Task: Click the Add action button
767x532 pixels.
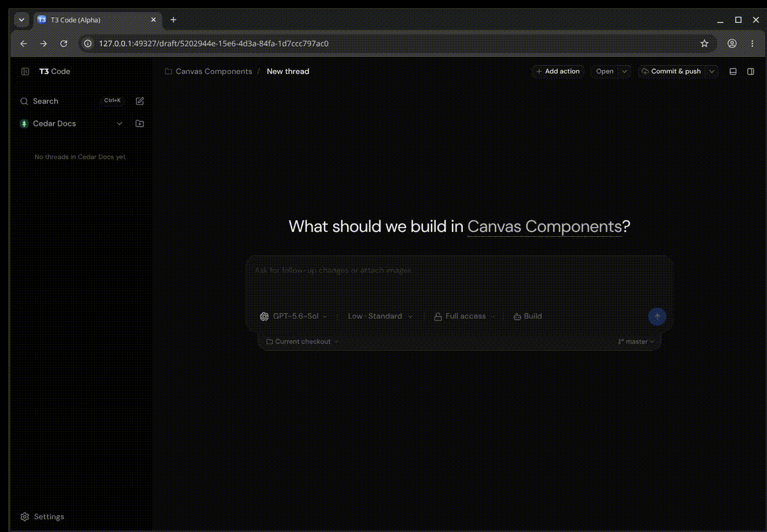Action: 558,72
